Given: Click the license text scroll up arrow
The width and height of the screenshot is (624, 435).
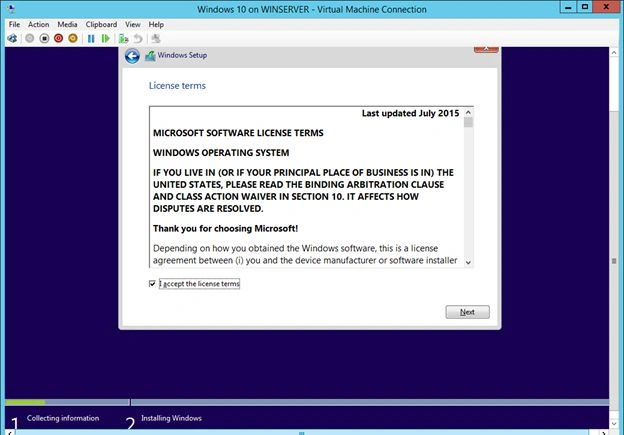Looking at the screenshot, I should [468, 113].
